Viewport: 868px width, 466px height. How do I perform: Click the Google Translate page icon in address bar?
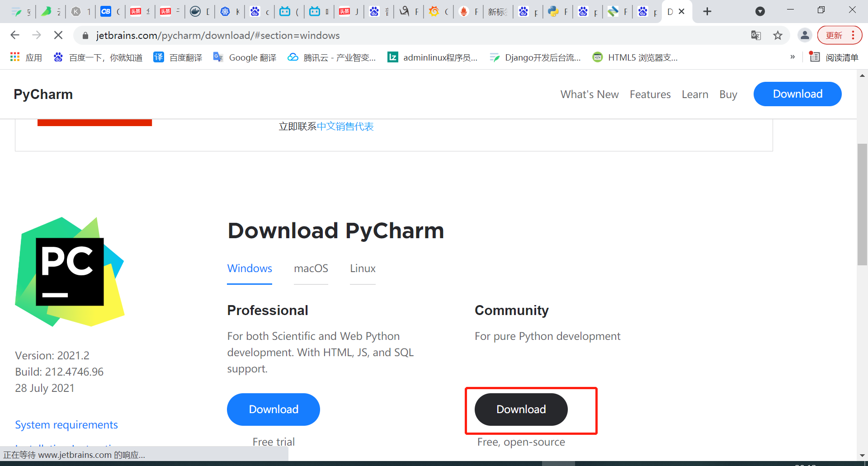(x=756, y=35)
